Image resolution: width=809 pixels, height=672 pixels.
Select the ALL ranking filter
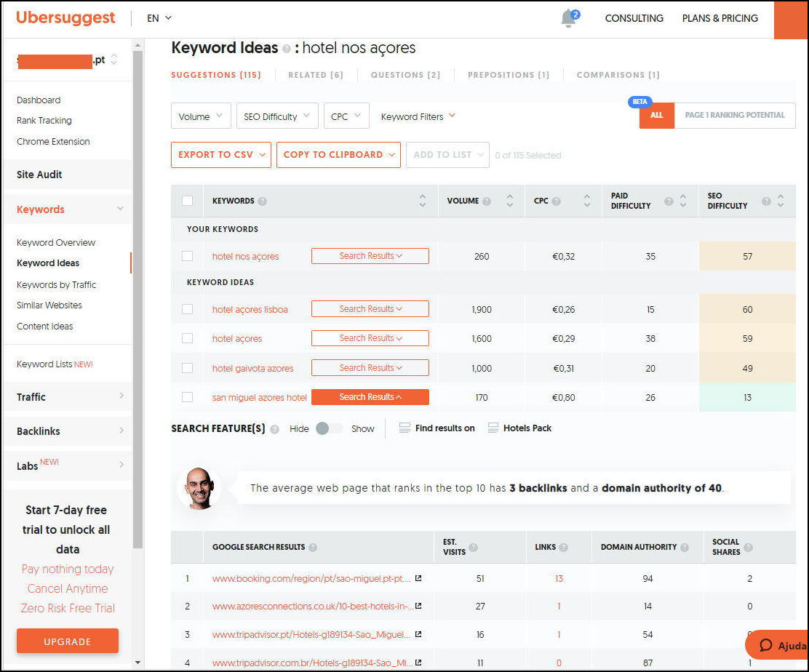point(656,115)
